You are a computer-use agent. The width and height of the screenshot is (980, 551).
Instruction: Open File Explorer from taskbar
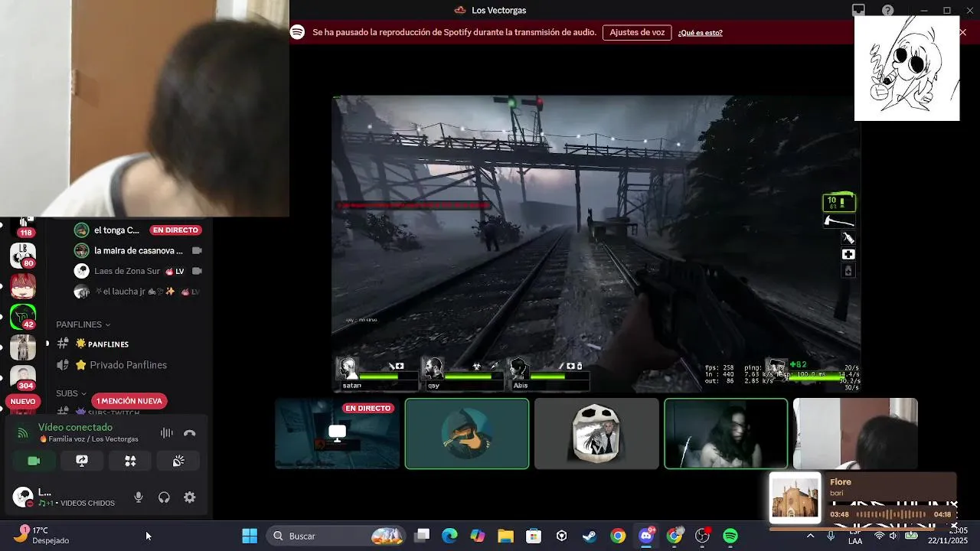pos(505,536)
